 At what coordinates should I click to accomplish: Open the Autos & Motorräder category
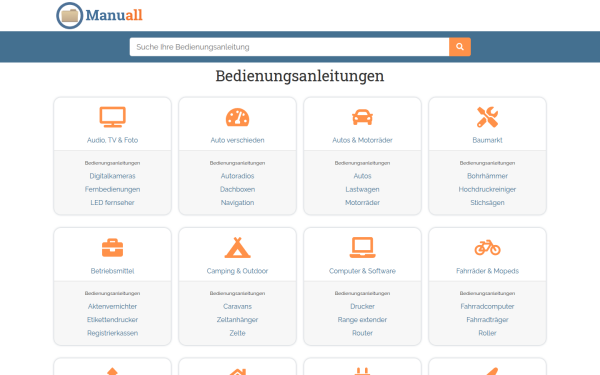pos(362,140)
